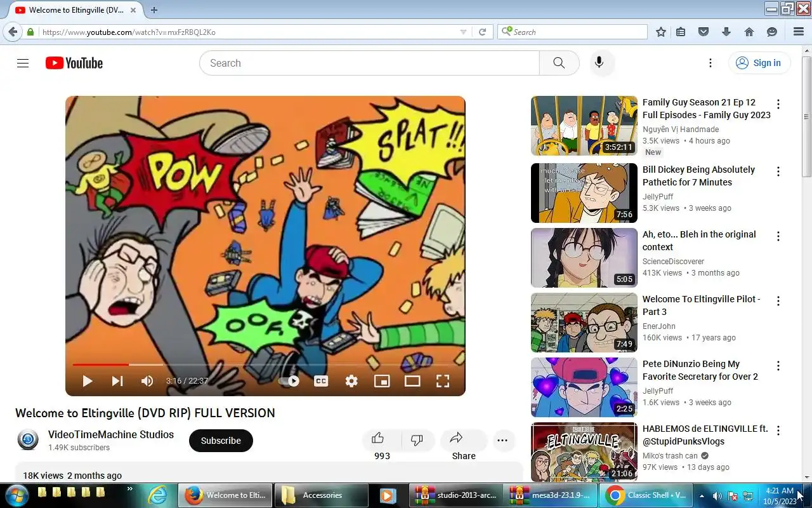
Task: Open options menu for Pete DiNunzio video
Action: pos(778,366)
